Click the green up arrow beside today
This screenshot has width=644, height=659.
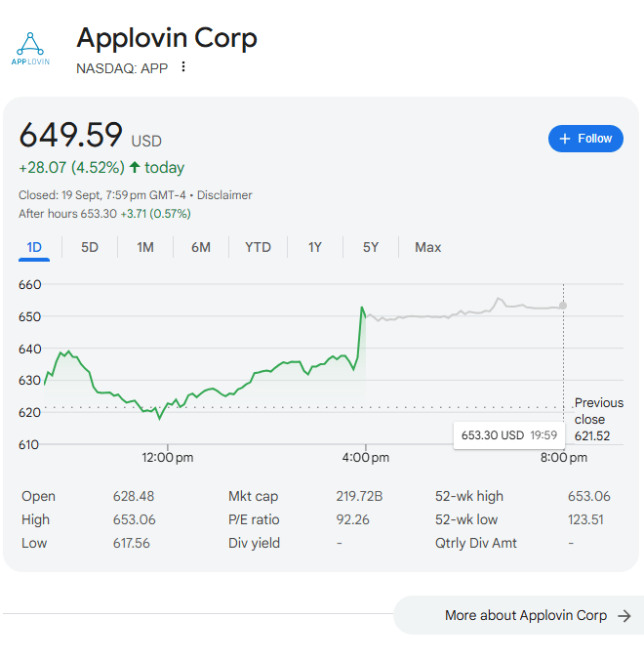point(135,167)
